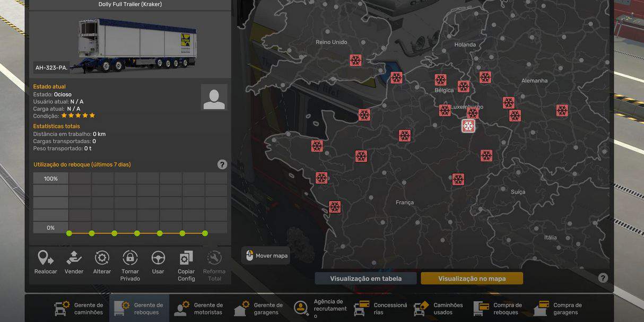Open Caminhões usados
644x322 pixels.
[440, 309]
